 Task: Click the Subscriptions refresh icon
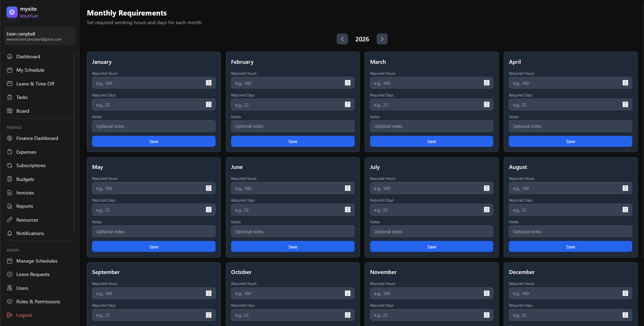pos(10,165)
